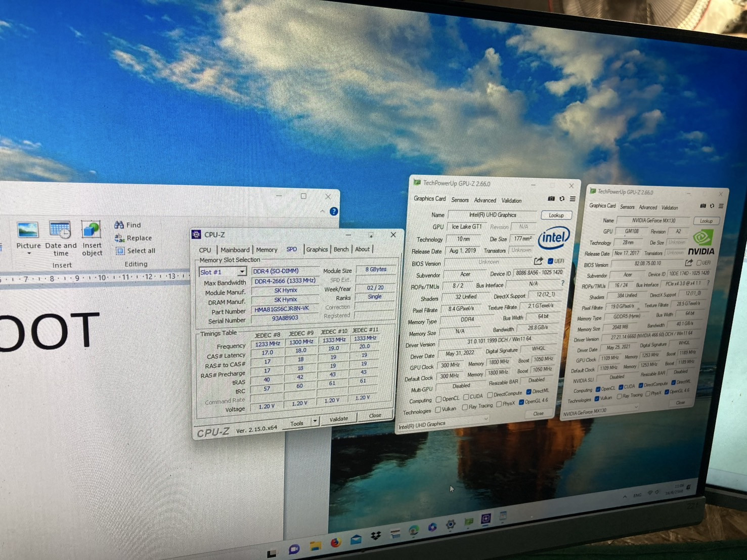Click BIOS export icon in NVIDIA GPU-Z
The height and width of the screenshot is (560, 747).
688,263
